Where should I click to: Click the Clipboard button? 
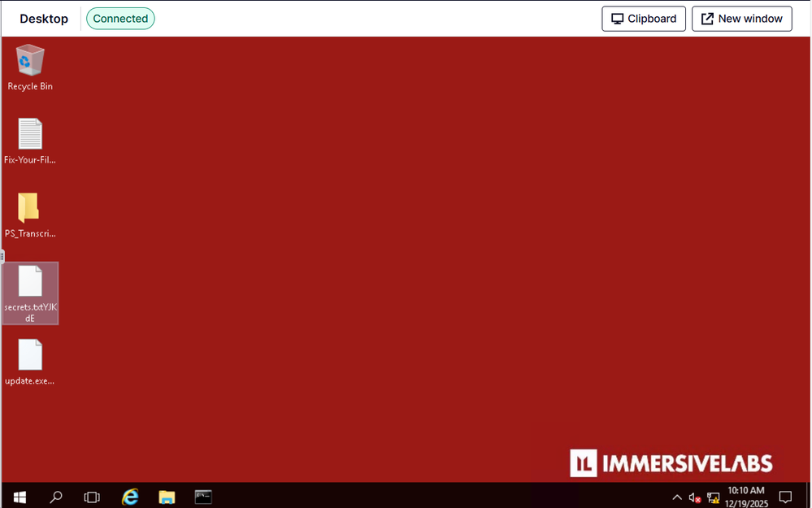tap(644, 19)
